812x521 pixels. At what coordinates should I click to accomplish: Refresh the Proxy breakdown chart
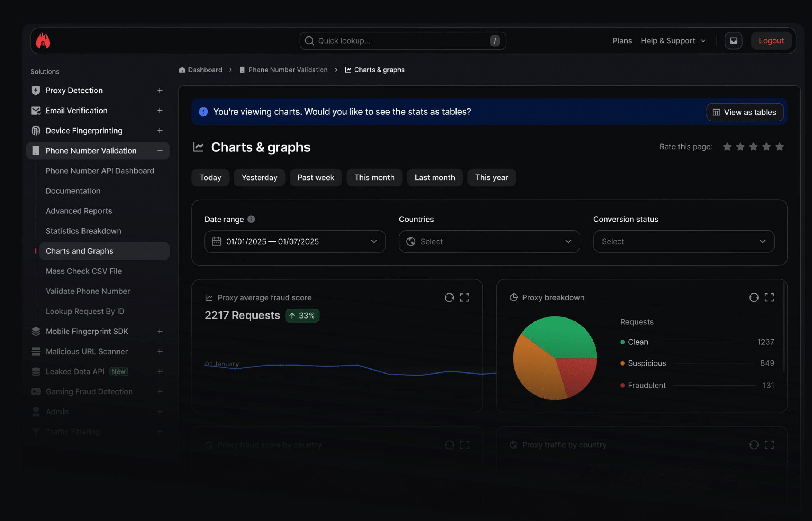click(754, 297)
